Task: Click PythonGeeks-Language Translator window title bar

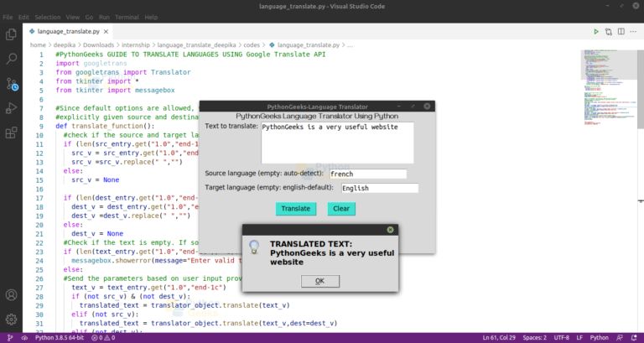Action: point(317,107)
